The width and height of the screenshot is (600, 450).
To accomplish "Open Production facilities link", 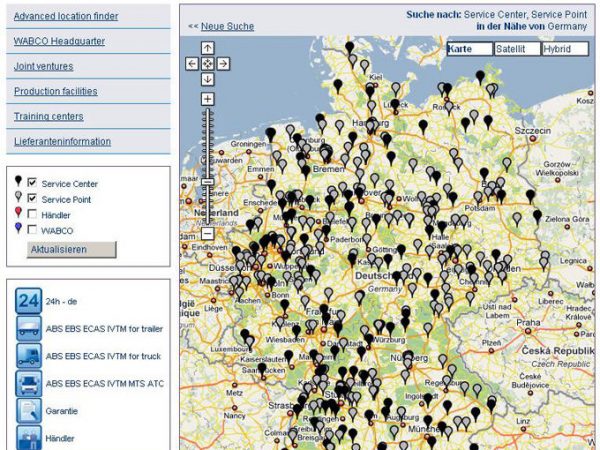I will coord(55,91).
